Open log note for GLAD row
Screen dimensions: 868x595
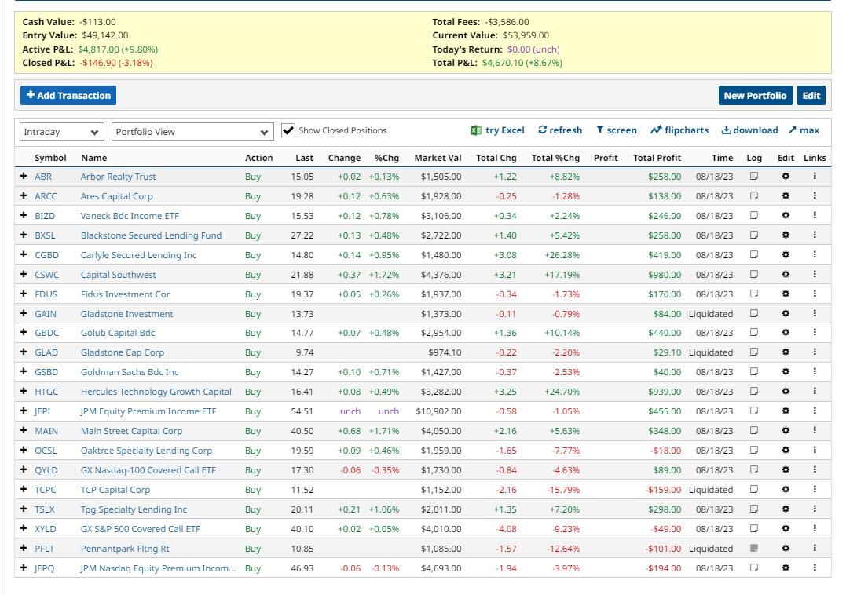click(x=753, y=352)
